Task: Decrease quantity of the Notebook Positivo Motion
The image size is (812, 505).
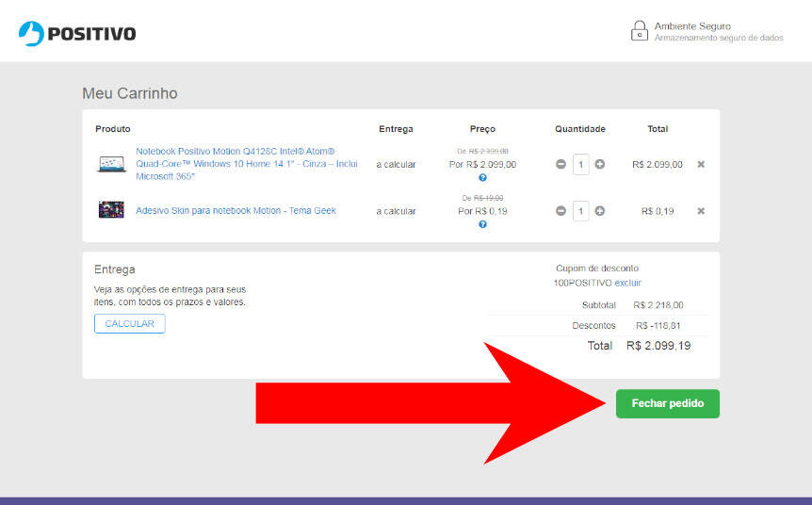Action: pos(561,164)
